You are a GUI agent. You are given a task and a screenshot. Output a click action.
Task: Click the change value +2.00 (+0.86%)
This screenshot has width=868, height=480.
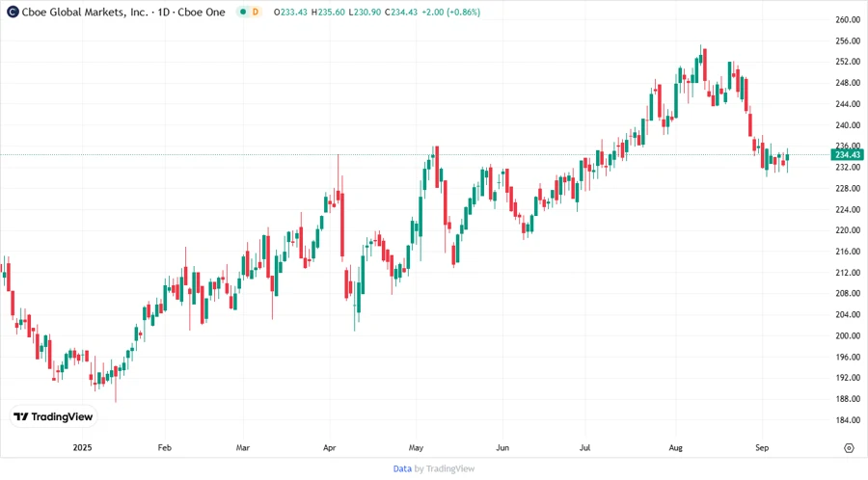click(x=450, y=12)
